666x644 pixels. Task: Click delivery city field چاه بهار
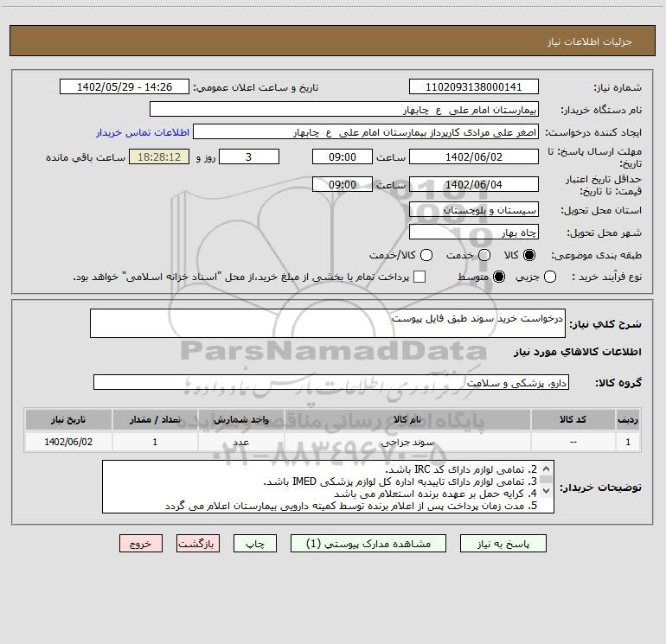click(x=474, y=232)
